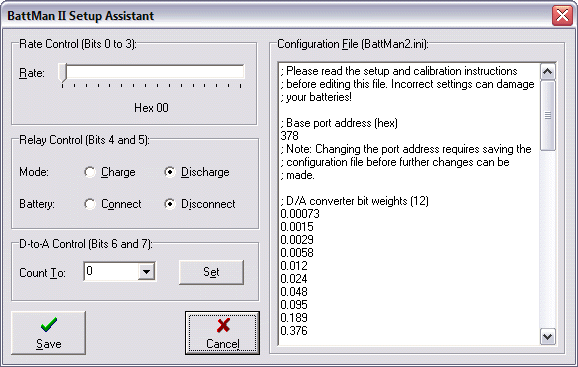Select the Discharge mode radio button
The height and width of the screenshot is (367, 578).
click(x=170, y=172)
